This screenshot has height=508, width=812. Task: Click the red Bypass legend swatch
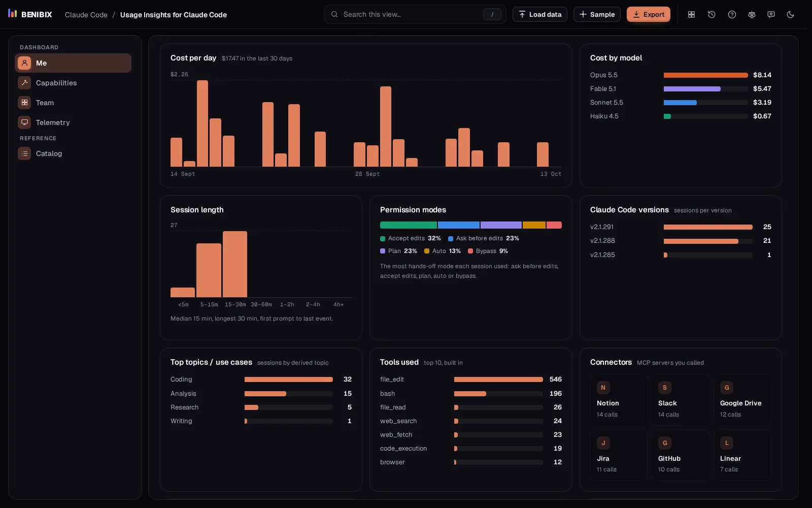(470, 251)
